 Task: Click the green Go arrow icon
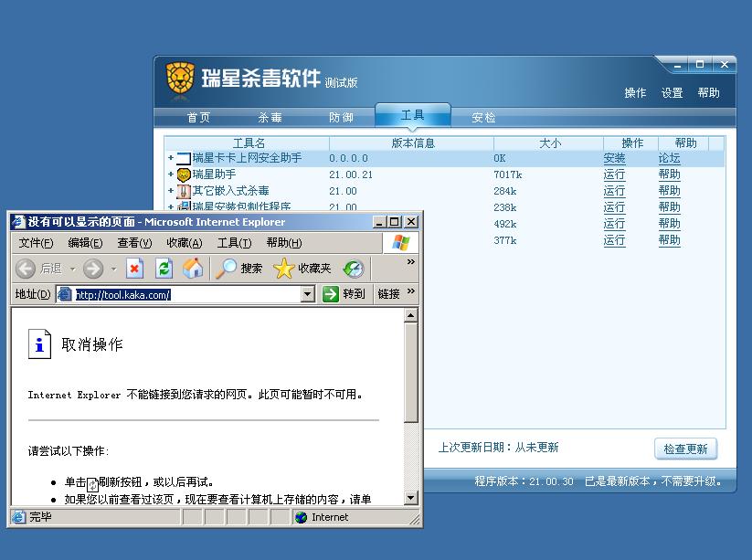[x=331, y=294]
